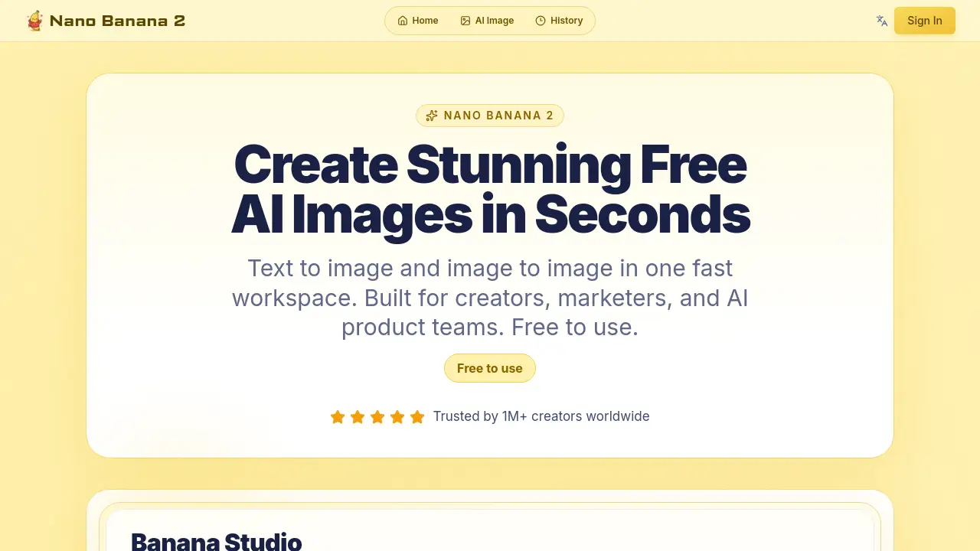The height and width of the screenshot is (551, 980).
Task: Click the Trusted by 1M+ creators text
Action: click(541, 416)
